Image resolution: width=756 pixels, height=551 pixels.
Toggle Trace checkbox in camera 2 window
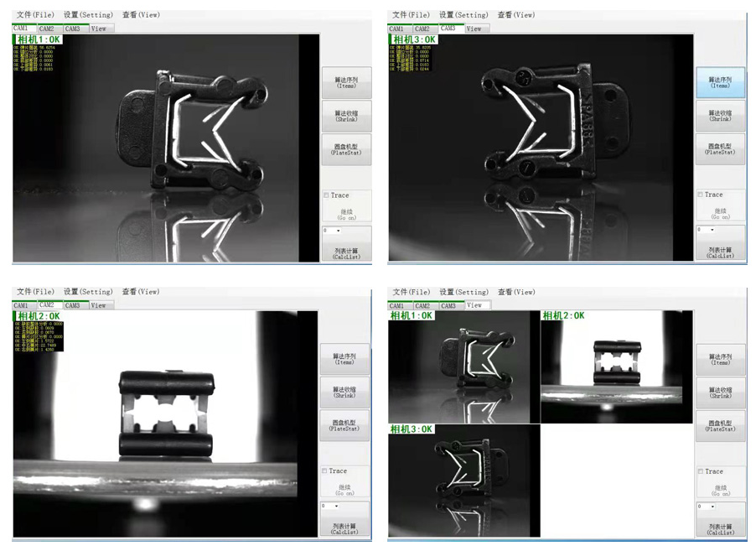tap(326, 471)
